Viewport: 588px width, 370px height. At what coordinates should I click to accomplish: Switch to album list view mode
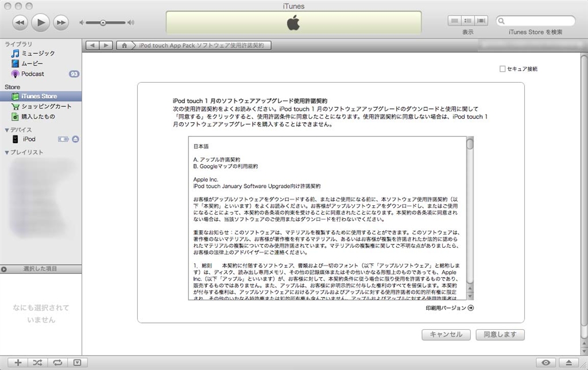467,21
